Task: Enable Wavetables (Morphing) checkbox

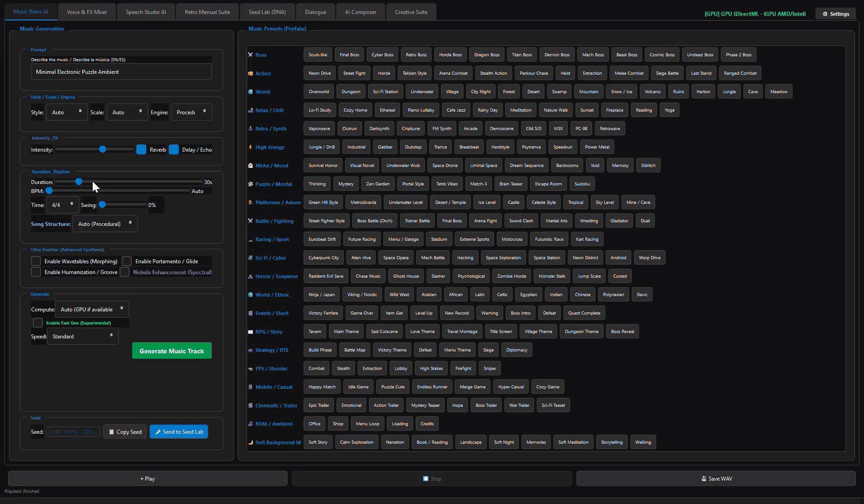Action: click(36, 261)
